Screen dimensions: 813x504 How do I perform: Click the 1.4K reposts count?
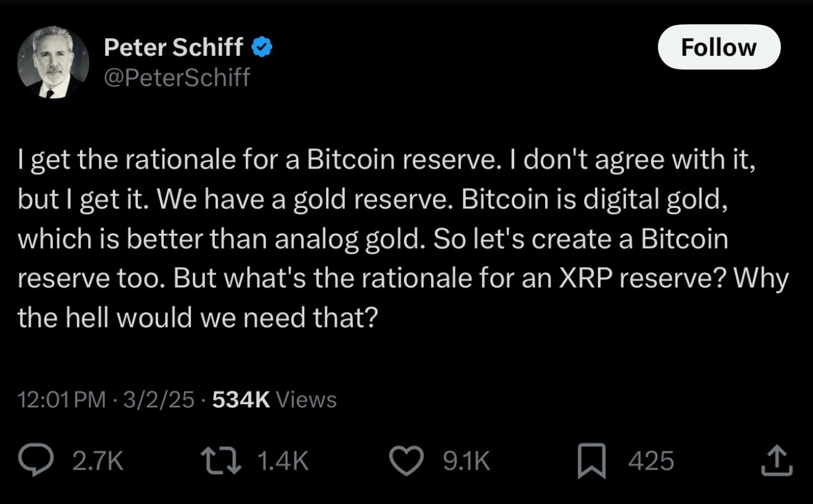[281, 461]
